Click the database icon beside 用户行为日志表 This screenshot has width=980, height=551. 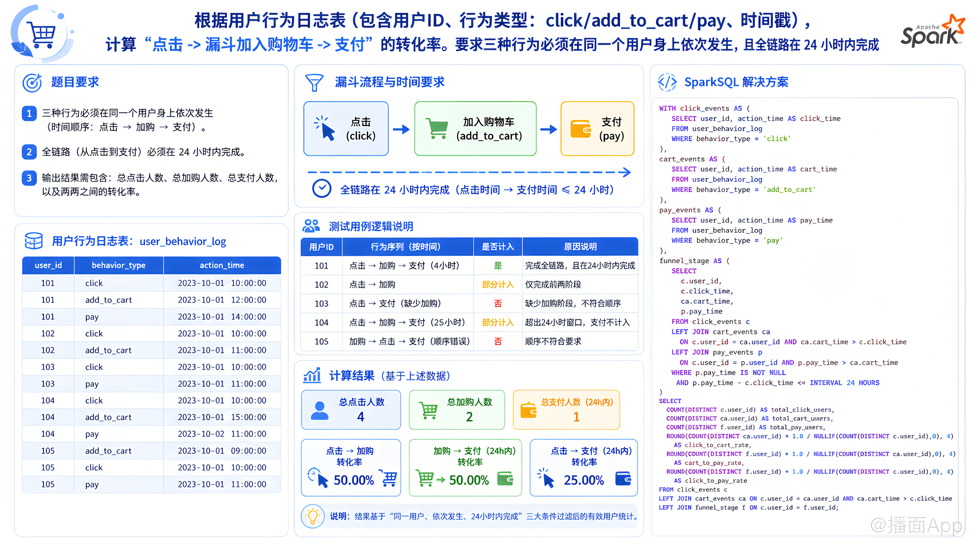(x=33, y=241)
